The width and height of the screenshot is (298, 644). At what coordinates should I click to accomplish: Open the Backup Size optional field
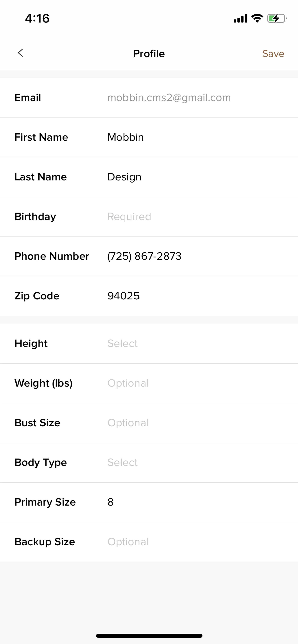tap(128, 542)
